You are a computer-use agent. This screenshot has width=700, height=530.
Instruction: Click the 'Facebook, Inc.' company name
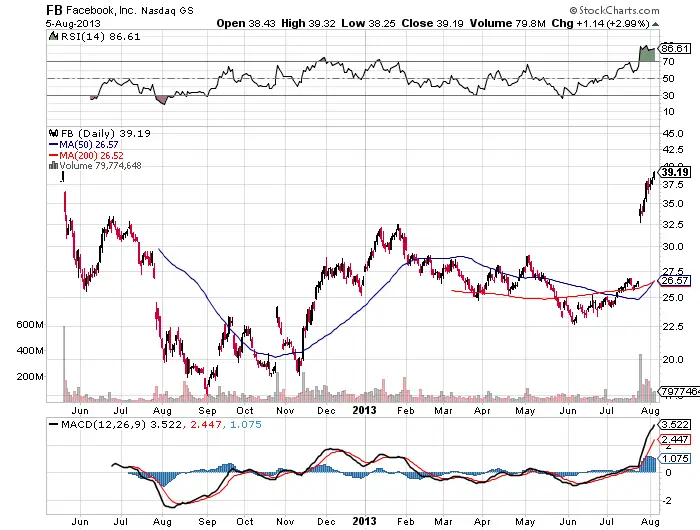pos(101,10)
